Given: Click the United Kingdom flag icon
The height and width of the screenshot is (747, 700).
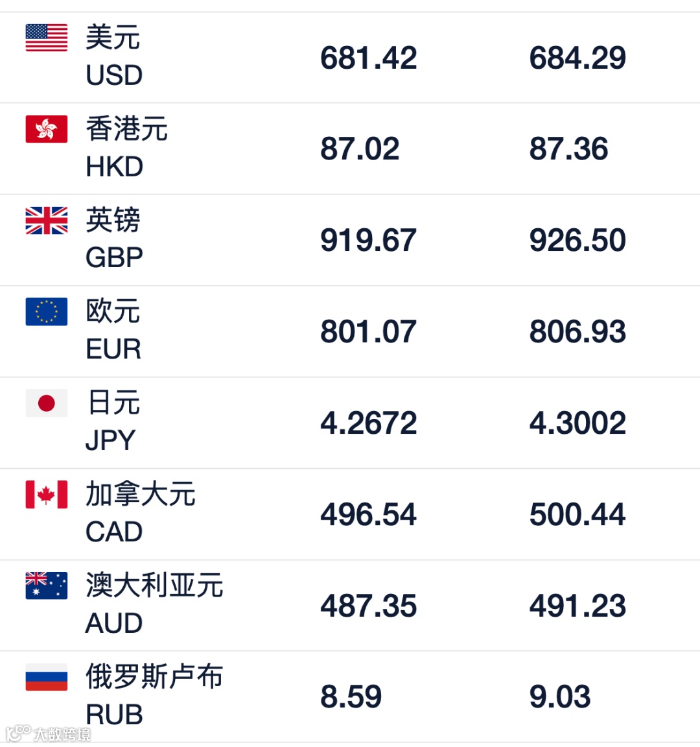Looking at the screenshot, I should (46, 220).
